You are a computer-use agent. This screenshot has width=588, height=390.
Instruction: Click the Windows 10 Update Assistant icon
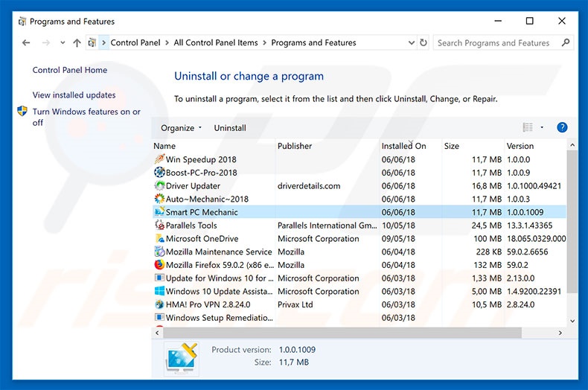click(159, 290)
